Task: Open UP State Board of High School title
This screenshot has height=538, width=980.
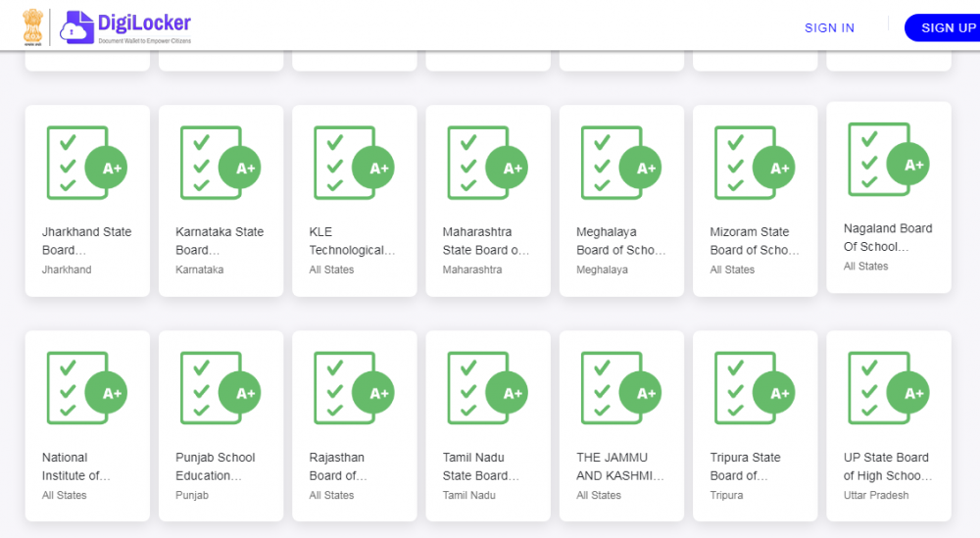Action: coord(887,466)
